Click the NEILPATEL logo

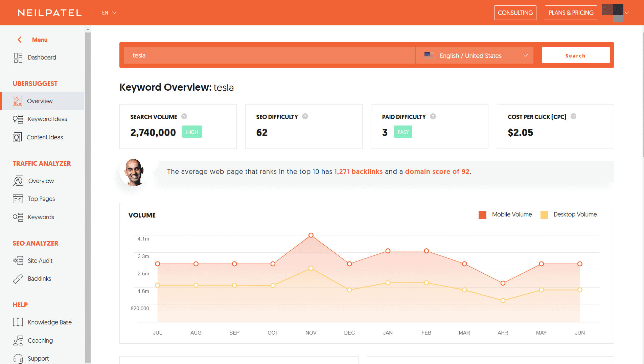(50, 13)
